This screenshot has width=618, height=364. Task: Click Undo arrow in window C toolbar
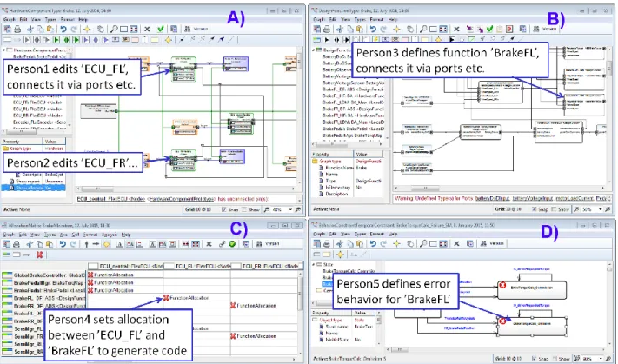click(x=63, y=244)
